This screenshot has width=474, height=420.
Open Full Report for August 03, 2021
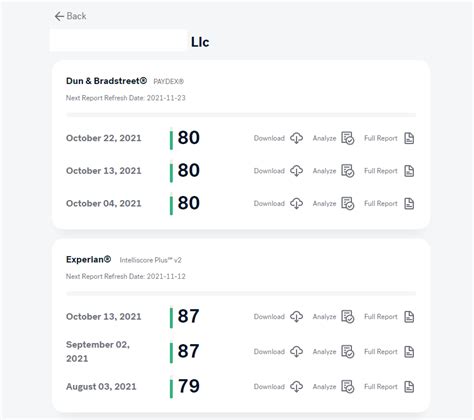coord(409,387)
